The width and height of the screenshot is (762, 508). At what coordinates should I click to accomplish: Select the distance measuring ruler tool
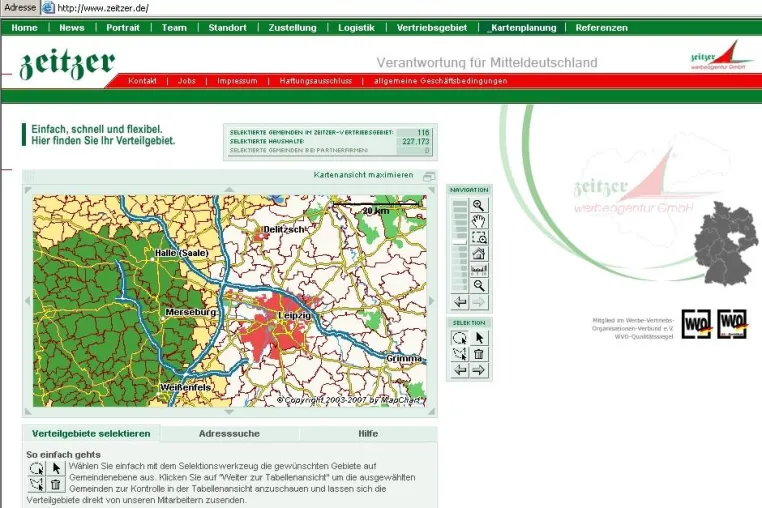(479, 270)
